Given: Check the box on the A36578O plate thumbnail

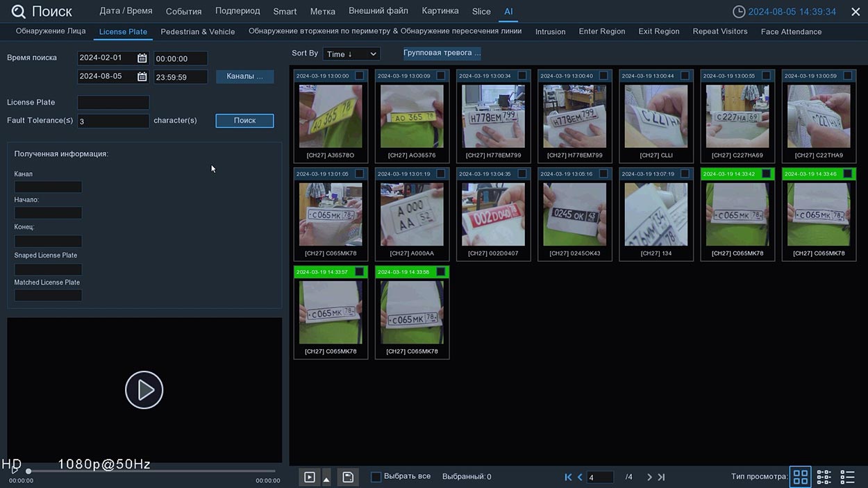Looking at the screenshot, I should click(359, 76).
